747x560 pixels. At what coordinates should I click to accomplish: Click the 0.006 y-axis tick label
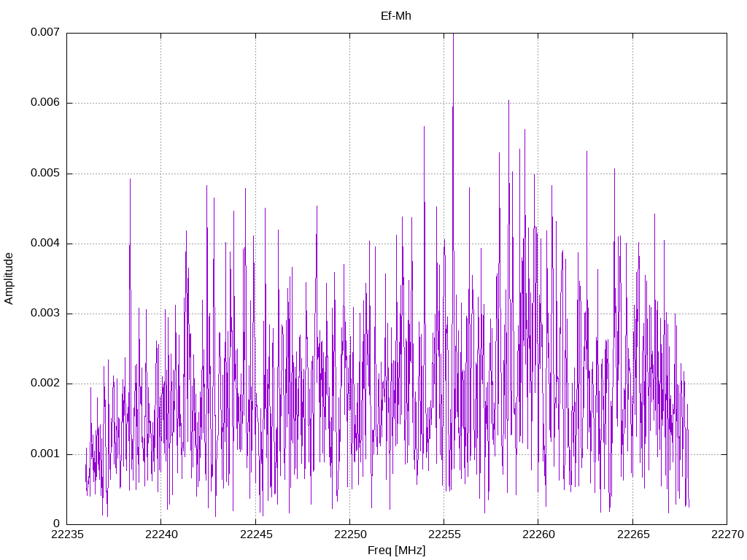pos(45,103)
